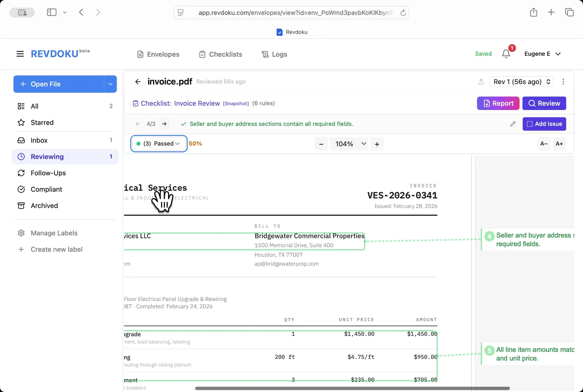Open the three-dot overflow menu

[563, 82]
